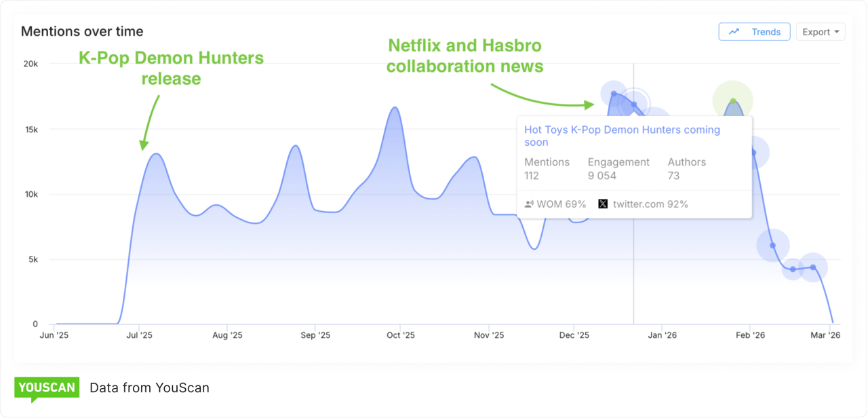Select the December peak data point marker
This screenshot has width=868, height=418.
[x=612, y=92]
